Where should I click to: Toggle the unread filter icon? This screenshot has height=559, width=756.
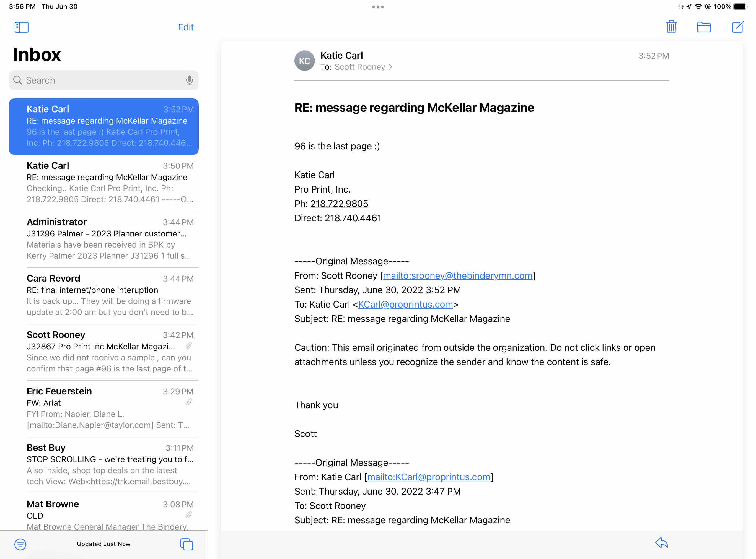point(20,544)
